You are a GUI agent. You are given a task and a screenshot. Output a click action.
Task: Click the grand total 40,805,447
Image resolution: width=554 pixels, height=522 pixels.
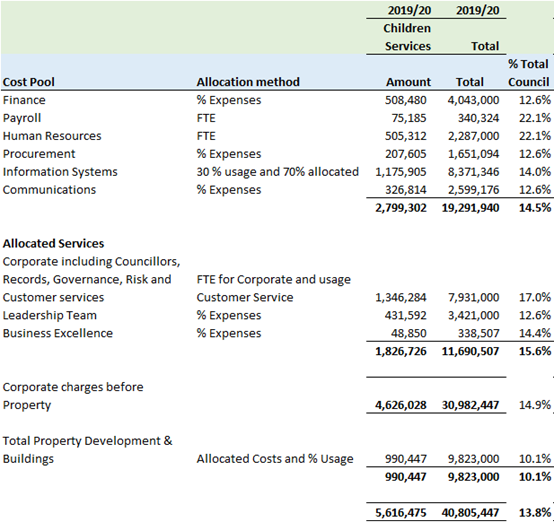[470, 512]
